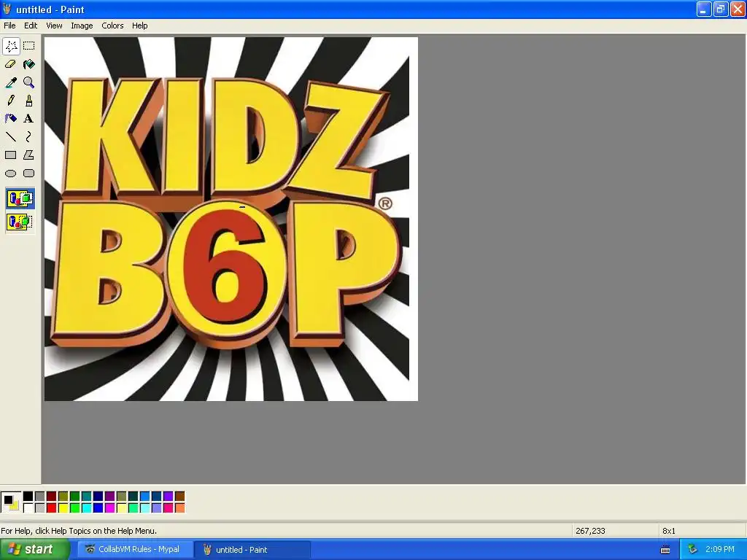Open the Edit menu
This screenshot has width=747, height=560.
(31, 26)
